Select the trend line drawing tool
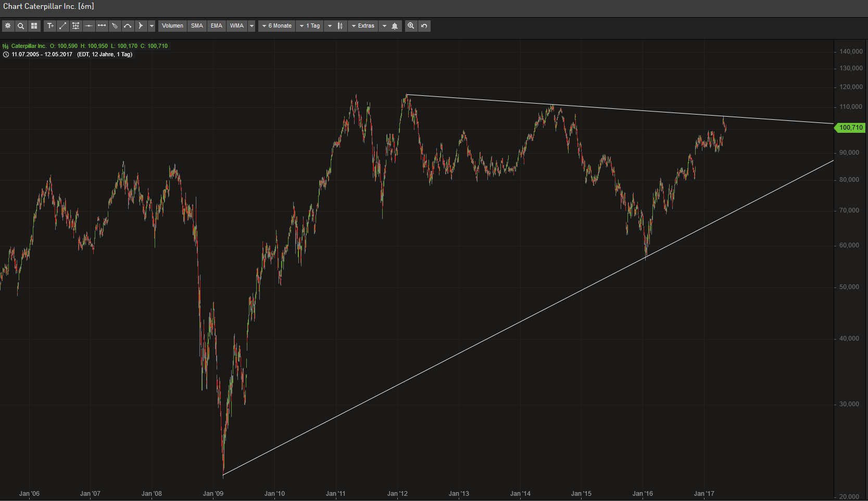The image size is (868, 501). [63, 26]
